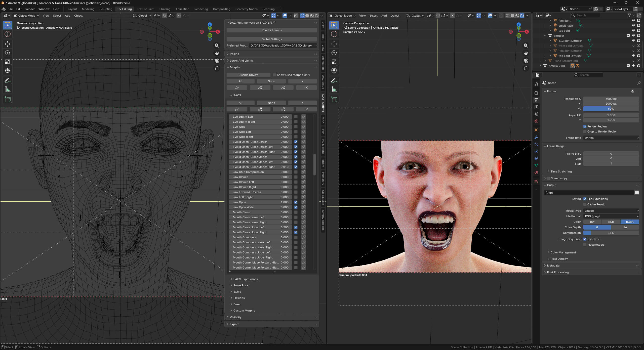Switch to Geometry Nodes workspace tab
The height and width of the screenshot is (350, 644).
pos(246,9)
